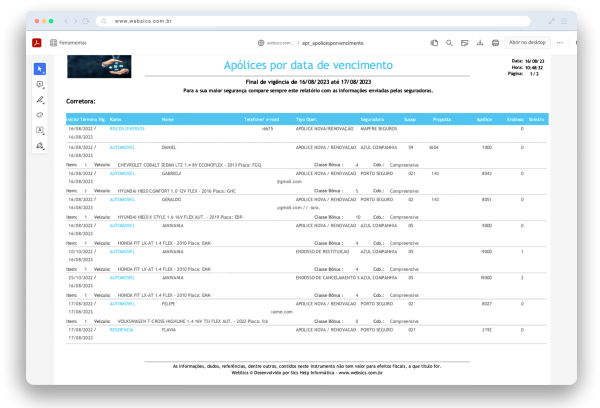Screen dimensions: 600x408
Task: Select the arrow selection tool
Action: point(40,69)
